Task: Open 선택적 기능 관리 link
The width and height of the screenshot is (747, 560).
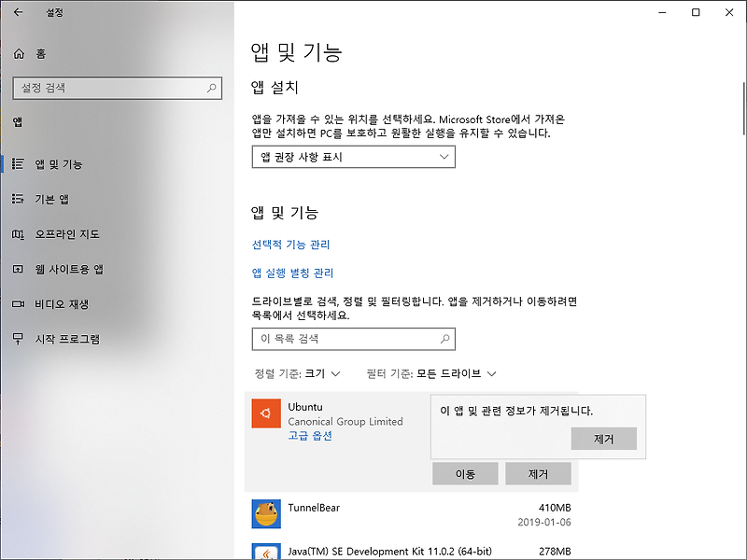Action: [x=290, y=245]
